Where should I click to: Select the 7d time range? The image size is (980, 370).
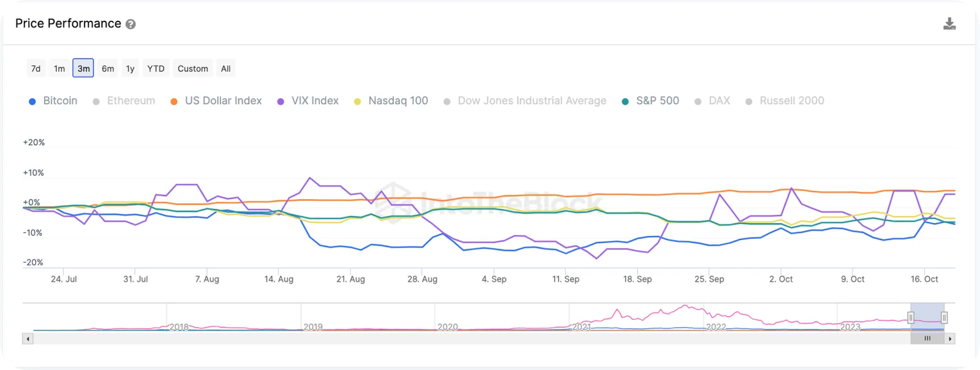pyautogui.click(x=36, y=69)
